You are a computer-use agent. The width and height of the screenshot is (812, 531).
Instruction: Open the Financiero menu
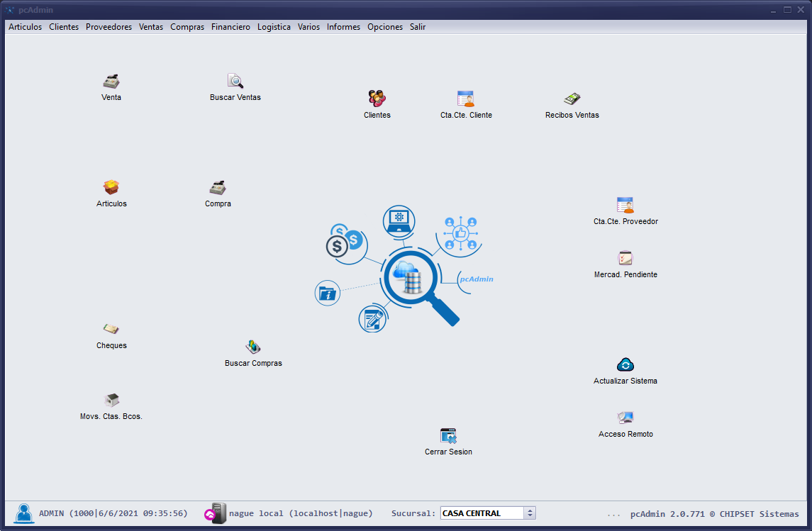pos(230,27)
